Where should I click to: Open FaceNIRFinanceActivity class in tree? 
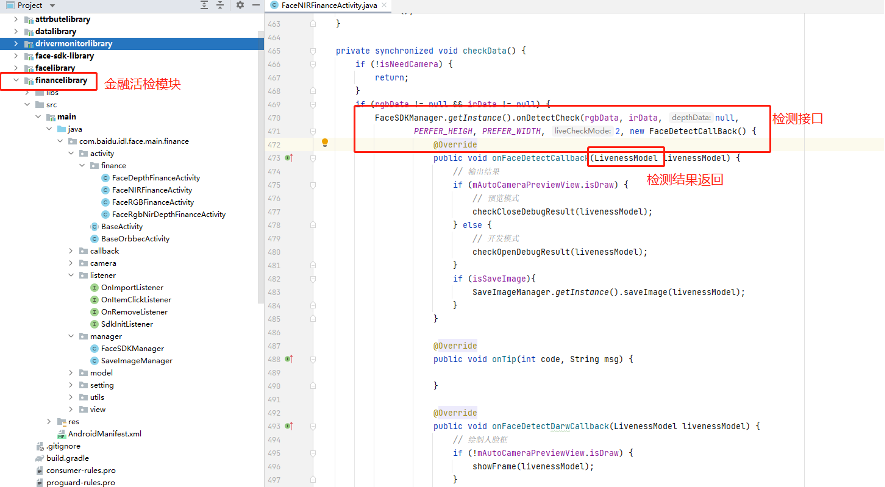coord(152,190)
